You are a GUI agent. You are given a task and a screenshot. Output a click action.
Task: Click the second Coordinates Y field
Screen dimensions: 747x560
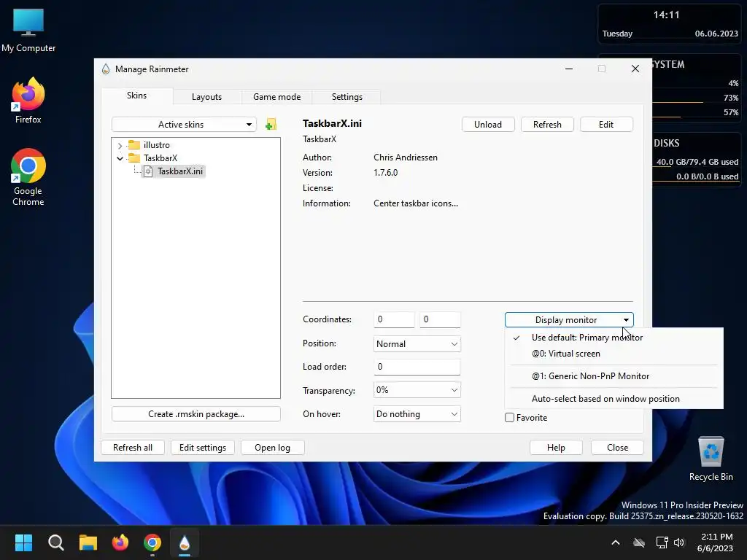point(440,319)
